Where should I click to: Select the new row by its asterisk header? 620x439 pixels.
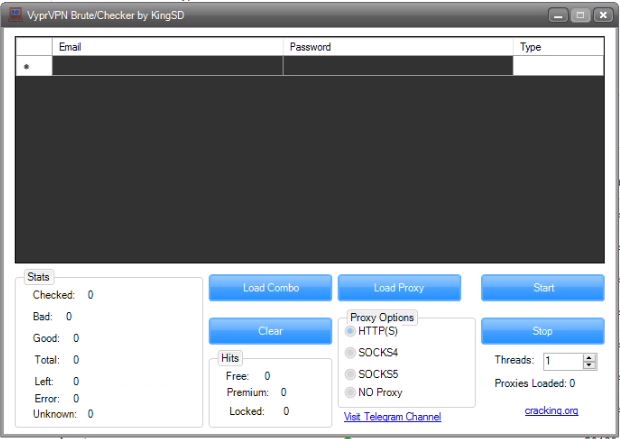(34, 66)
